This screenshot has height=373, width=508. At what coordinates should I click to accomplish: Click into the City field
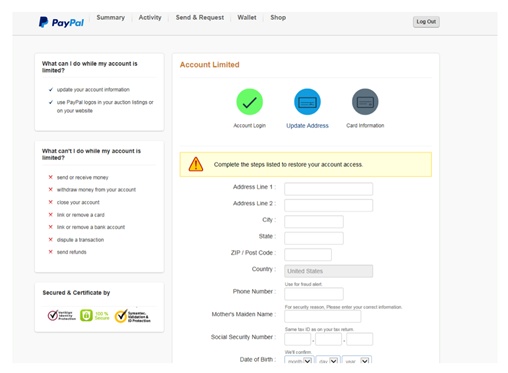314,222
